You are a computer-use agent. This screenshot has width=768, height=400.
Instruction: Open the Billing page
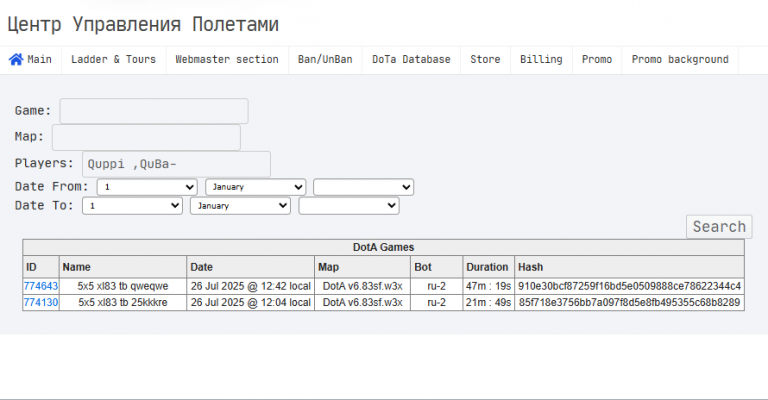tap(541, 60)
